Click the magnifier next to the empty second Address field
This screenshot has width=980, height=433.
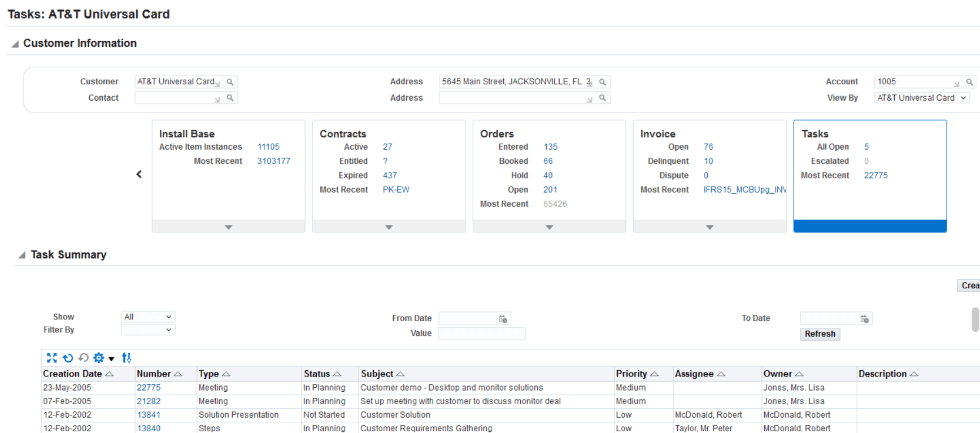(x=603, y=98)
